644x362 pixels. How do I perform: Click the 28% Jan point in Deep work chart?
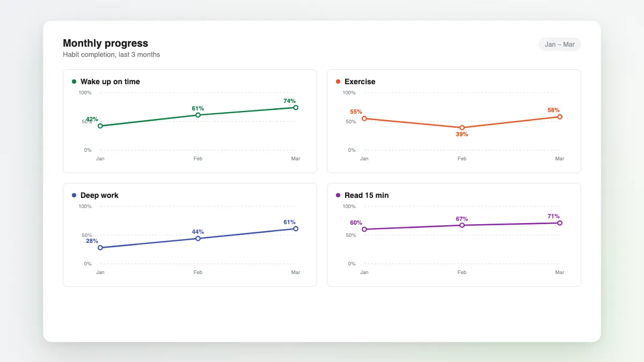(x=100, y=248)
